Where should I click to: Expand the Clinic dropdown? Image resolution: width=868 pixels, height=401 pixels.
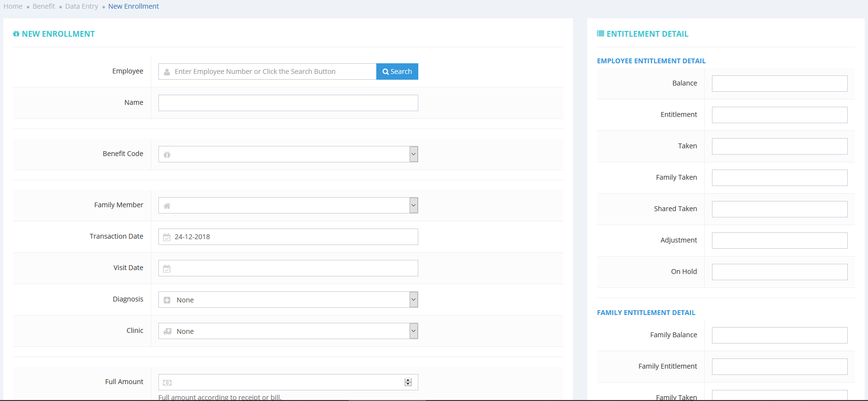pos(413,331)
